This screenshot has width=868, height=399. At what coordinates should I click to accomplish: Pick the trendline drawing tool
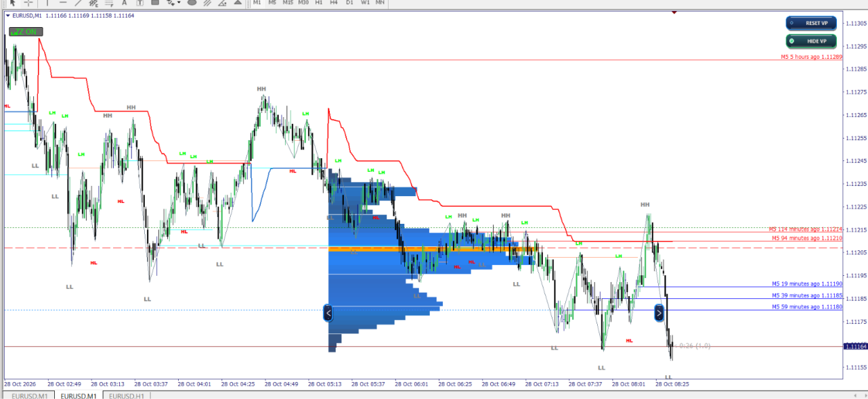point(79,3)
